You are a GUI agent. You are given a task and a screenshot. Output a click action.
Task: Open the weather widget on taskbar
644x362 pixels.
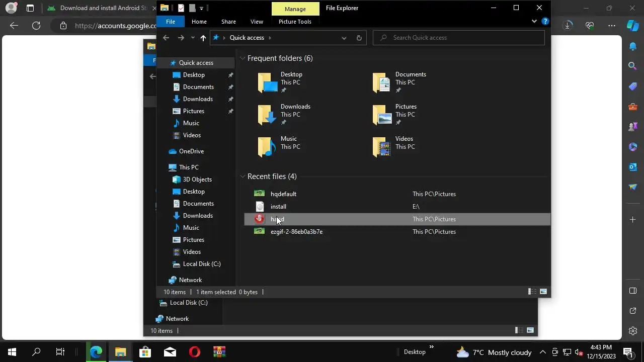point(494,352)
